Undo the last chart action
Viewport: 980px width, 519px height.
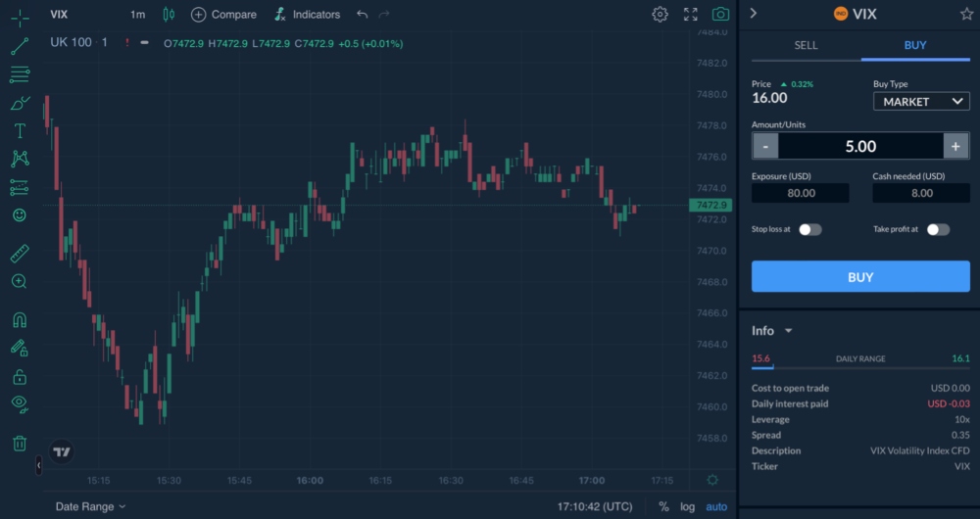362,15
